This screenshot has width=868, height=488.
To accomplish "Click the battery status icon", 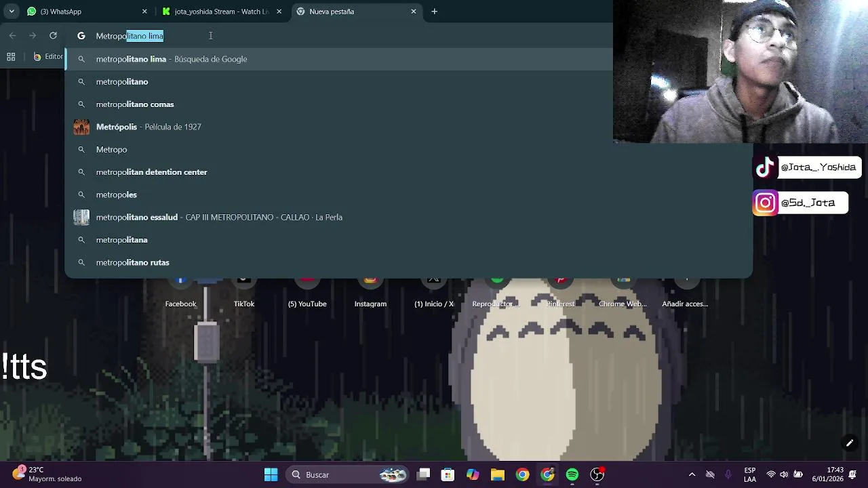I will 798,474.
